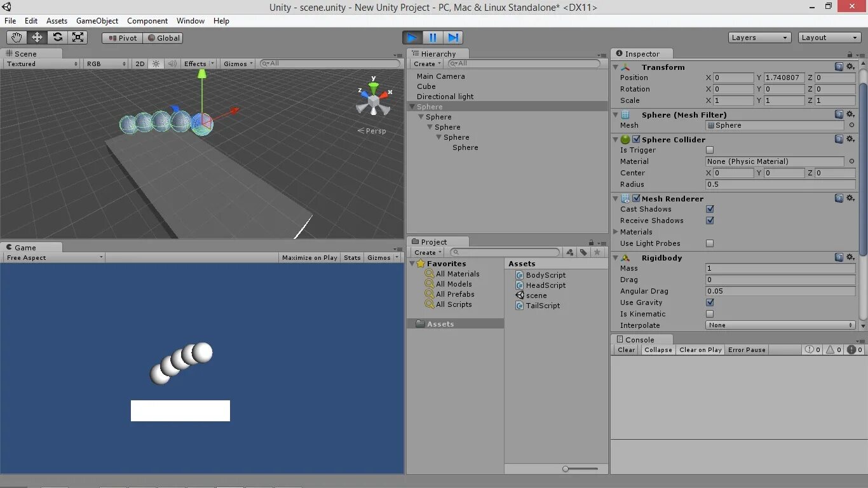Select the Move (translate) tool
The image size is (868, 488).
(x=37, y=37)
